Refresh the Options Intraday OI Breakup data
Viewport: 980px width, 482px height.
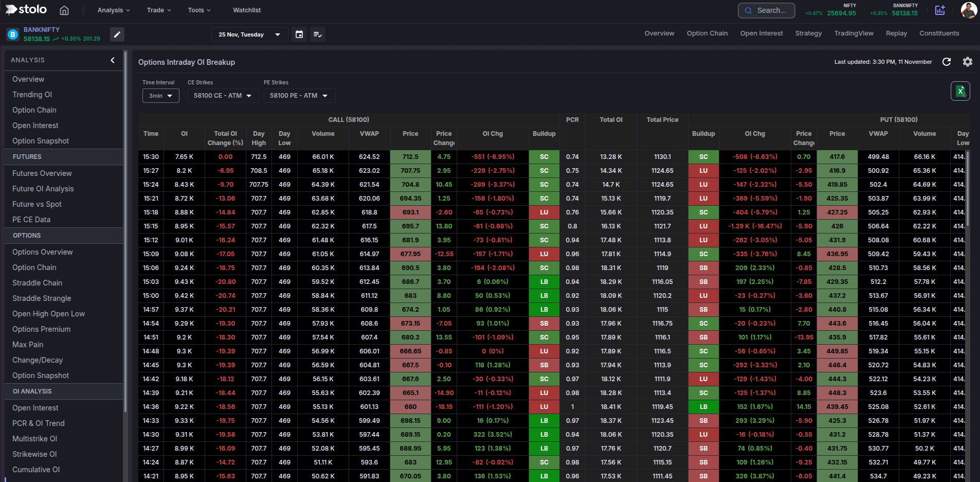tap(948, 62)
